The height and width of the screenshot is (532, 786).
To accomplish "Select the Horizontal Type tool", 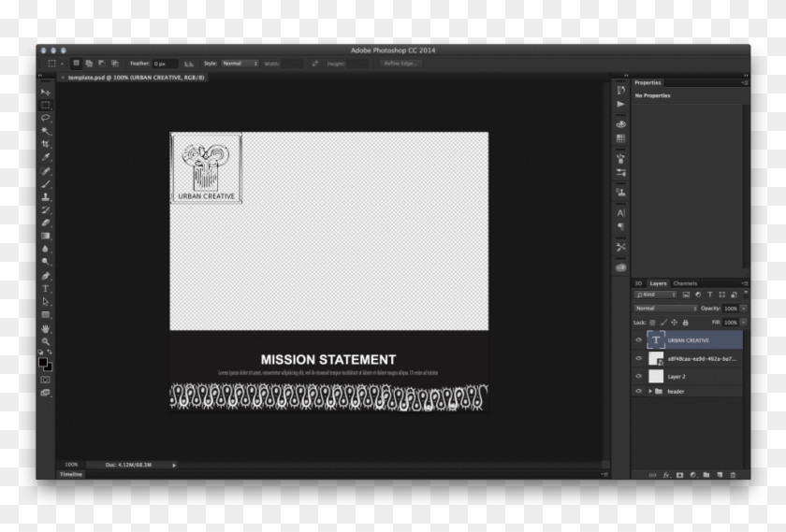I will pyautogui.click(x=46, y=289).
